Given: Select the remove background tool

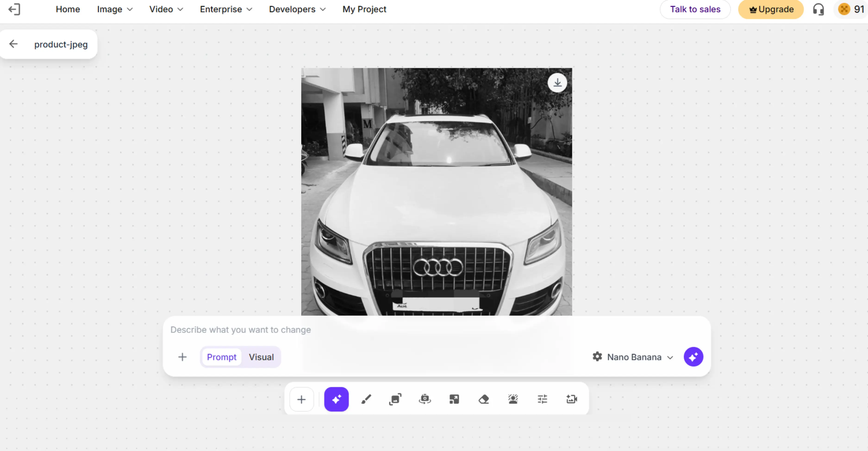Looking at the screenshot, I should coord(513,399).
